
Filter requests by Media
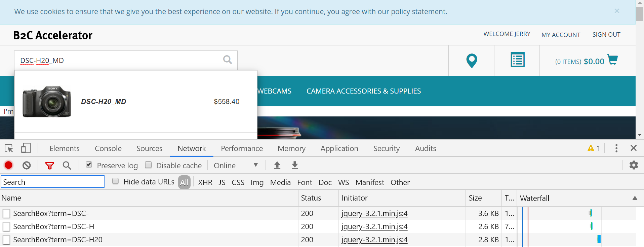[280, 182]
